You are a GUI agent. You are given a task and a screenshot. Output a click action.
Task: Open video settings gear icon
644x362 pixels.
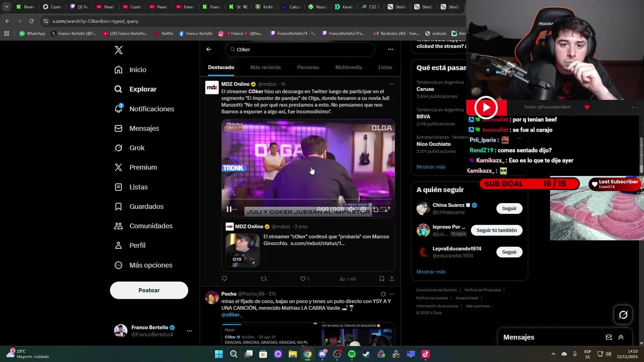pos(363,209)
